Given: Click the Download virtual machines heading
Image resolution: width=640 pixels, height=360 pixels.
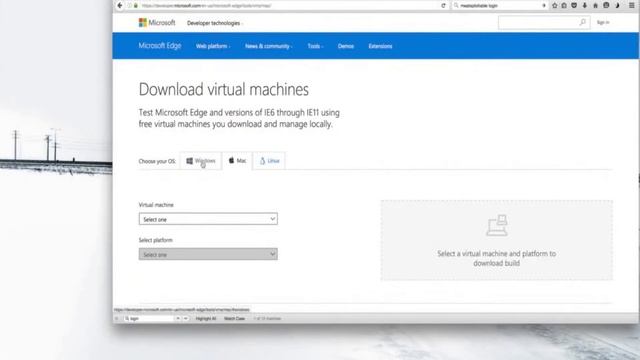Looking at the screenshot, I should coord(224,89).
